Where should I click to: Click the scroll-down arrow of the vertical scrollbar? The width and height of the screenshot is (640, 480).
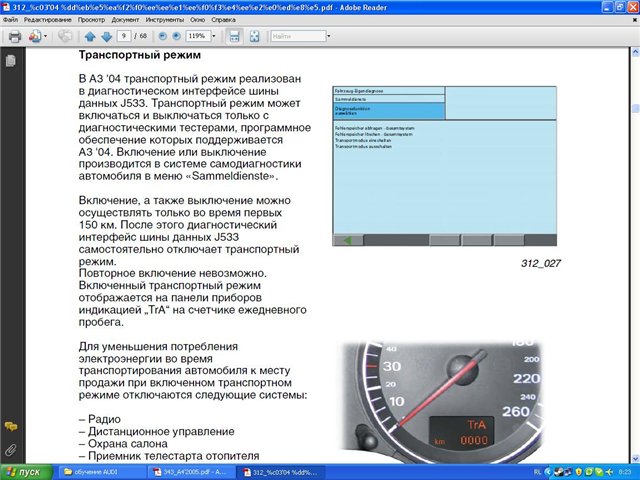[635, 459]
